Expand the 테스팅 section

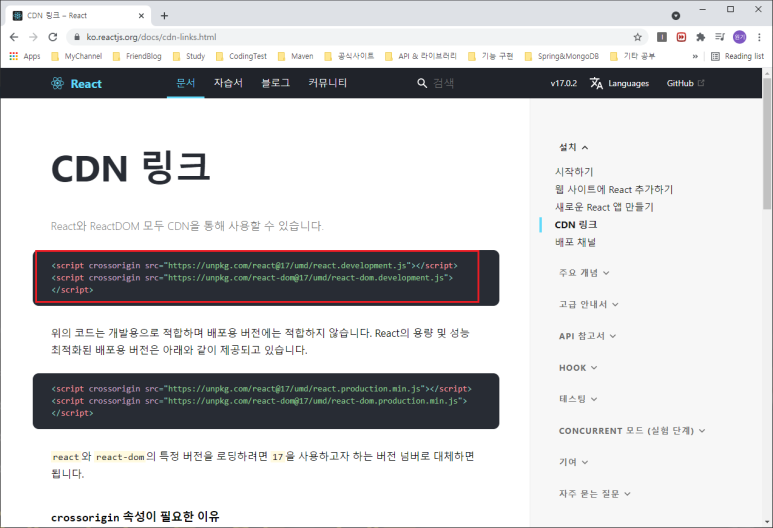tap(578, 399)
